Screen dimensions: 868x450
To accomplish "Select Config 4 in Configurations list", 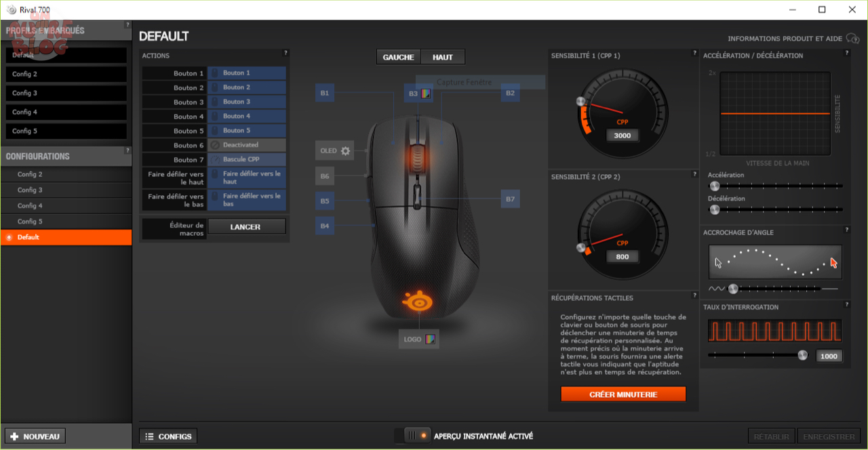I will click(66, 205).
